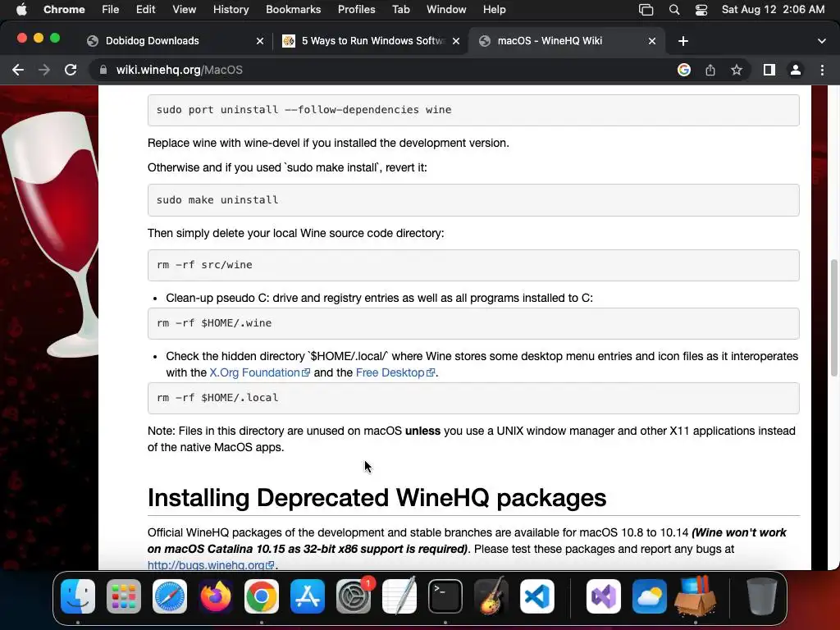Viewport: 840px width, 630px height.
Task: Open the File menu
Action: pyautogui.click(x=111, y=9)
